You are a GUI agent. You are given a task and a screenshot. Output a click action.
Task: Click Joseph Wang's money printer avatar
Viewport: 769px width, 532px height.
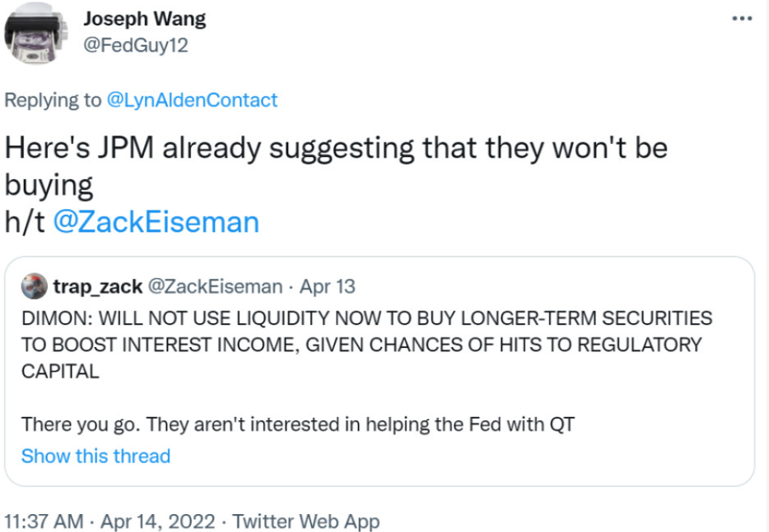[x=36, y=34]
